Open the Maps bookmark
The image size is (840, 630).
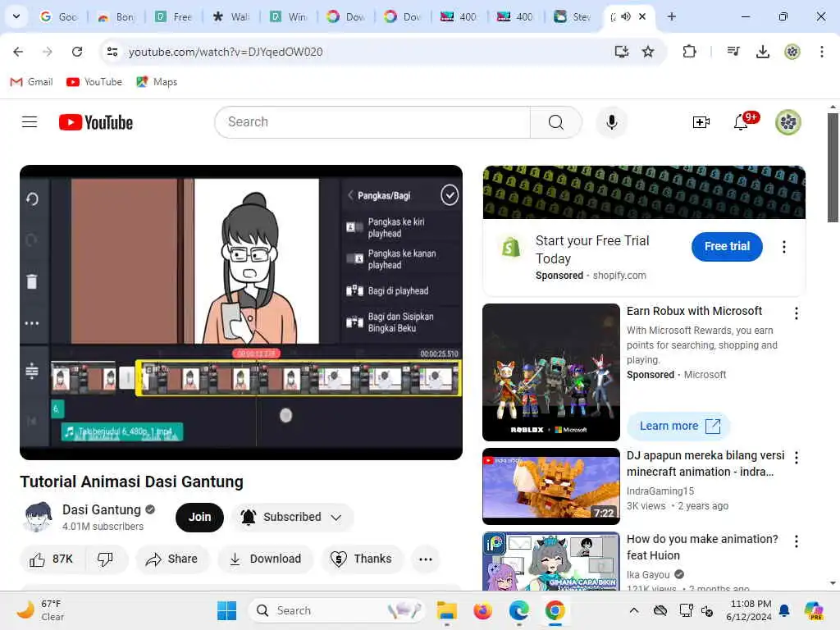pyautogui.click(x=157, y=82)
